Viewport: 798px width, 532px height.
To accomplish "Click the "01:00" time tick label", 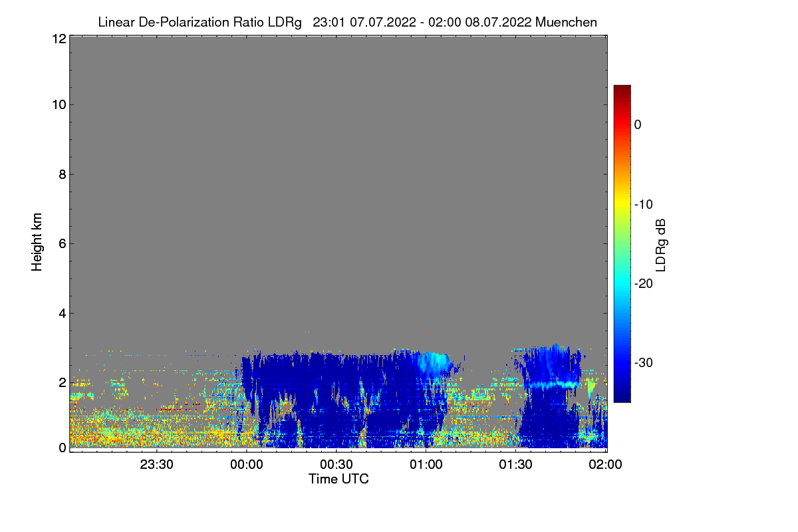I will (426, 465).
